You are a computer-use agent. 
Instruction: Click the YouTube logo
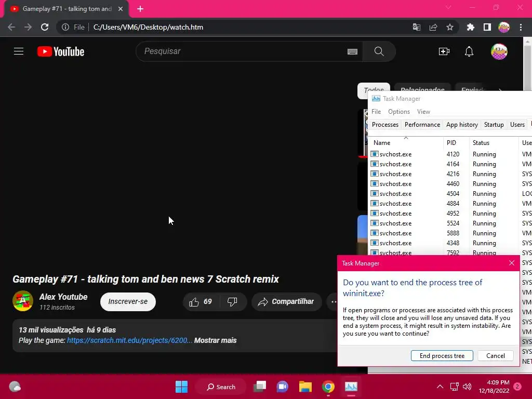(x=61, y=51)
